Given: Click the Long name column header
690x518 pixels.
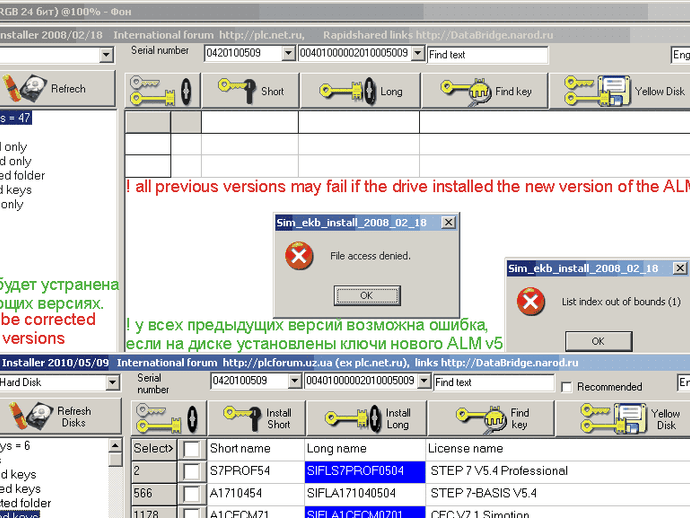Looking at the screenshot, I should (365, 449).
